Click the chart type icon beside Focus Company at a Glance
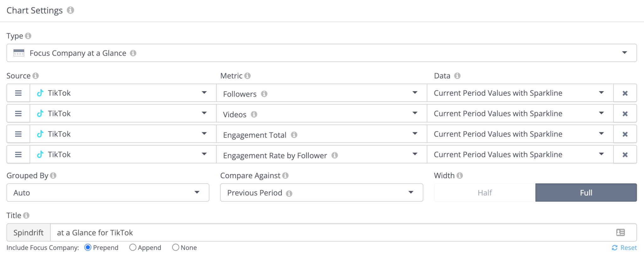This screenshot has height=261, width=644. 18,53
